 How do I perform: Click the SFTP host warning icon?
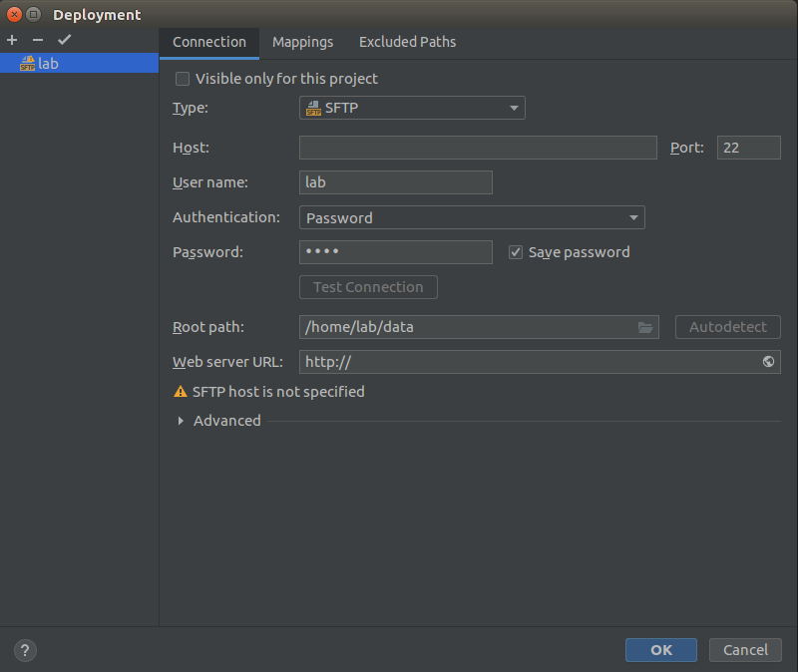click(181, 391)
